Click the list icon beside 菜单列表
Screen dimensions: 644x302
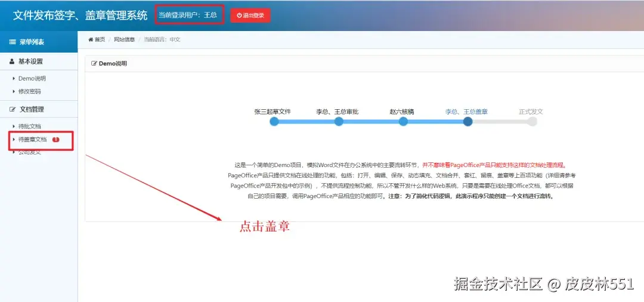pyautogui.click(x=13, y=42)
